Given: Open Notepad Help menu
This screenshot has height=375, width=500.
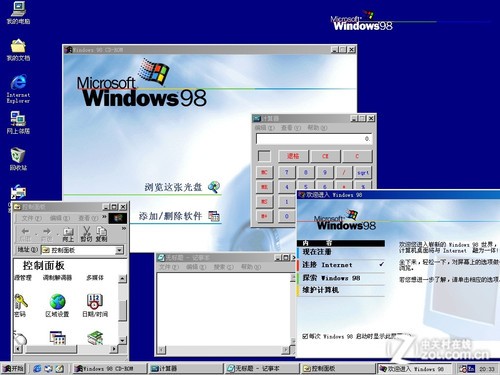Looking at the screenshot, I should [251, 267].
